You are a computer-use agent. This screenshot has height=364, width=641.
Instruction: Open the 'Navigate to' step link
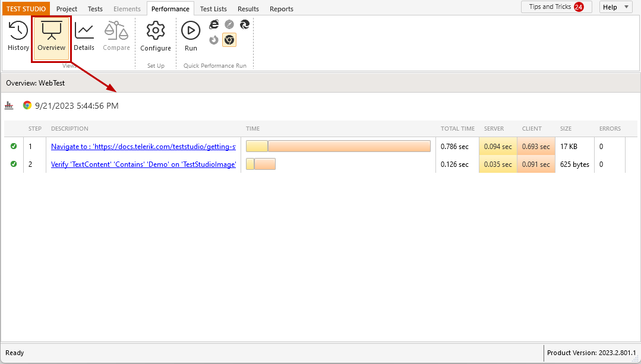coord(144,146)
